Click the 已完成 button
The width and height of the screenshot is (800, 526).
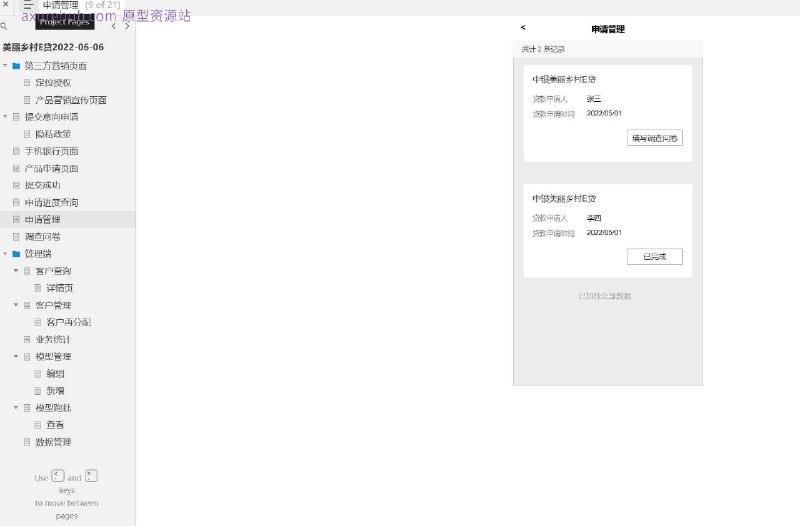pos(655,257)
